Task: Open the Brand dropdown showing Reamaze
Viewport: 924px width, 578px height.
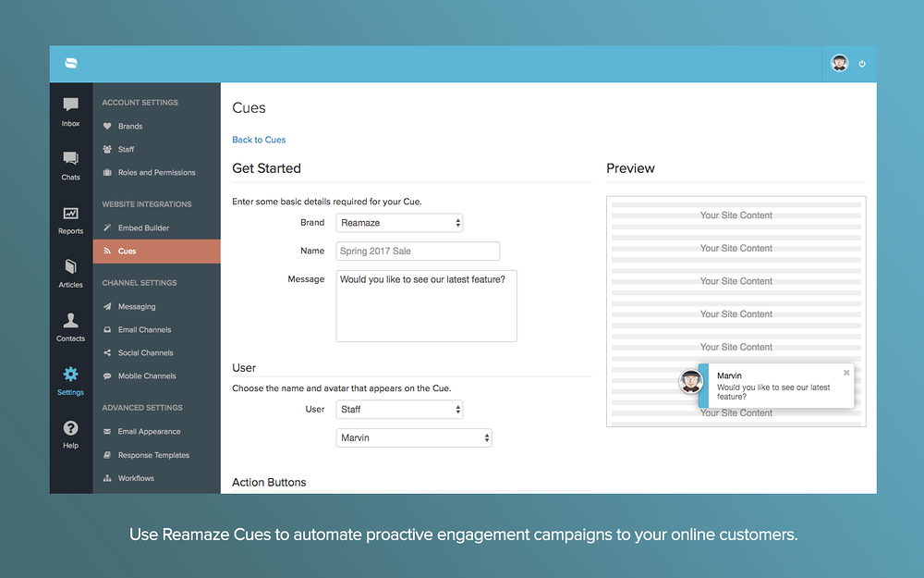Action: [399, 223]
